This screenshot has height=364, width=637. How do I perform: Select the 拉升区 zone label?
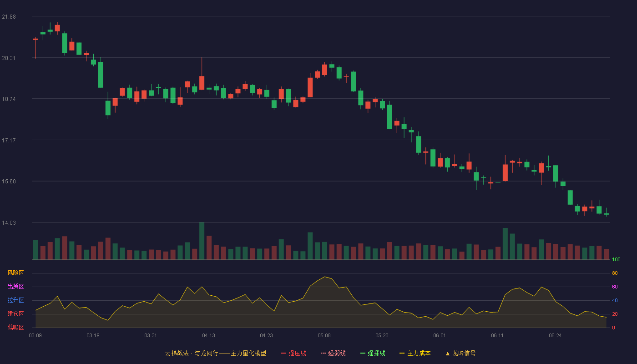(15, 300)
